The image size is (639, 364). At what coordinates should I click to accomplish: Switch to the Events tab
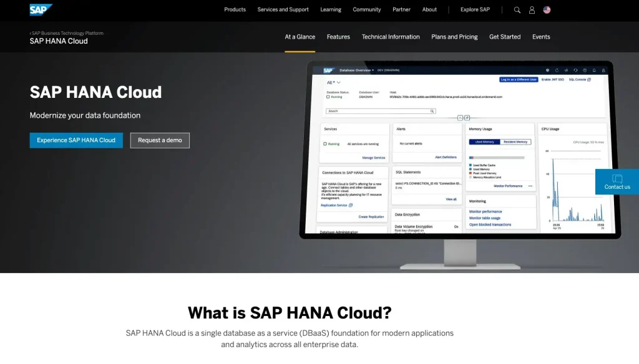click(x=541, y=37)
